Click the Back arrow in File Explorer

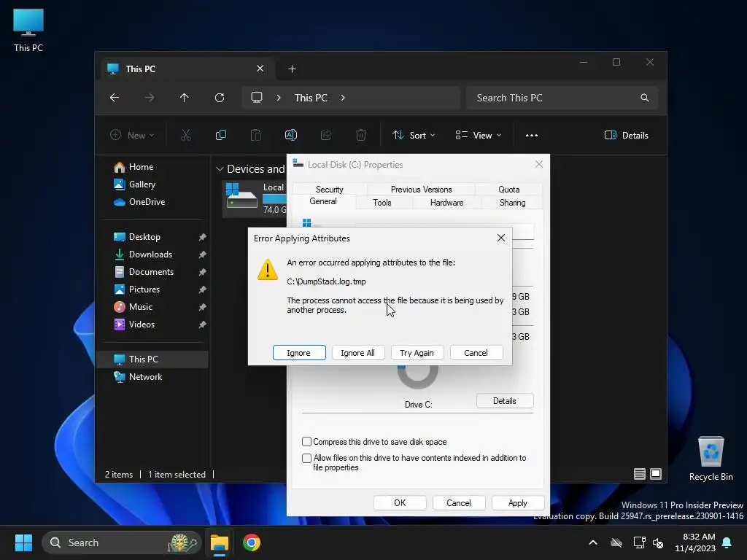tap(115, 98)
